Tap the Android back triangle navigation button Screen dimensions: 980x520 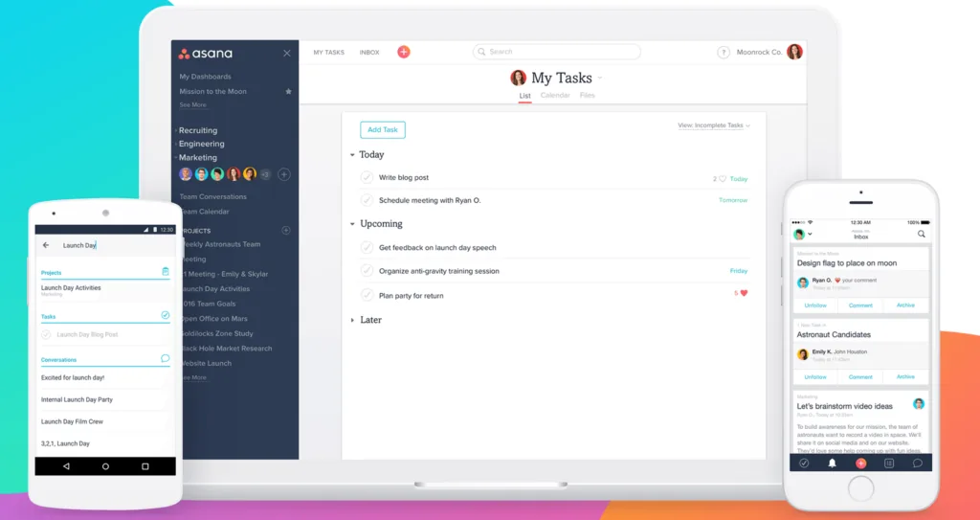point(66,466)
